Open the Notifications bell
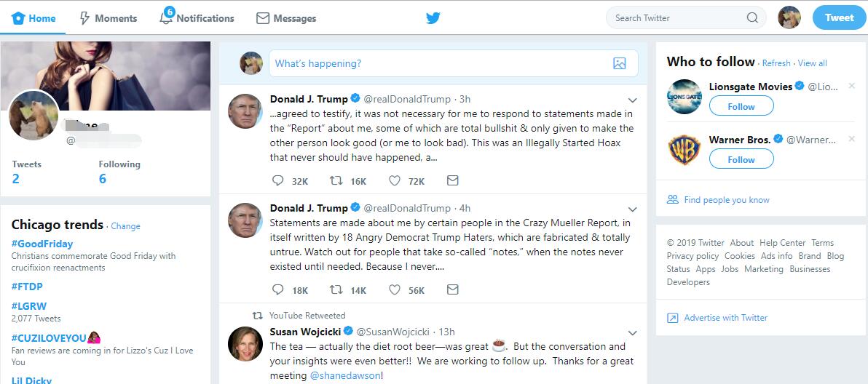Image resolution: width=868 pixels, height=384 pixels. [x=166, y=18]
